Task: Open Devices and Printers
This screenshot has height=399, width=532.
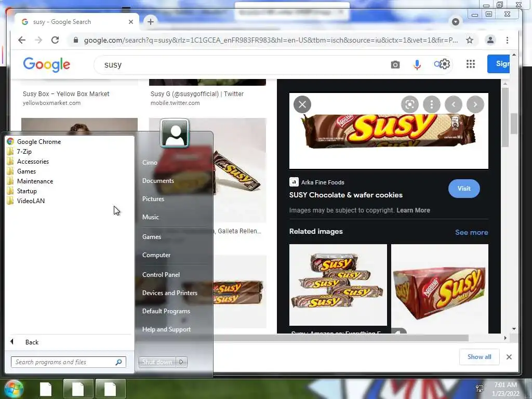Action: 170,293
